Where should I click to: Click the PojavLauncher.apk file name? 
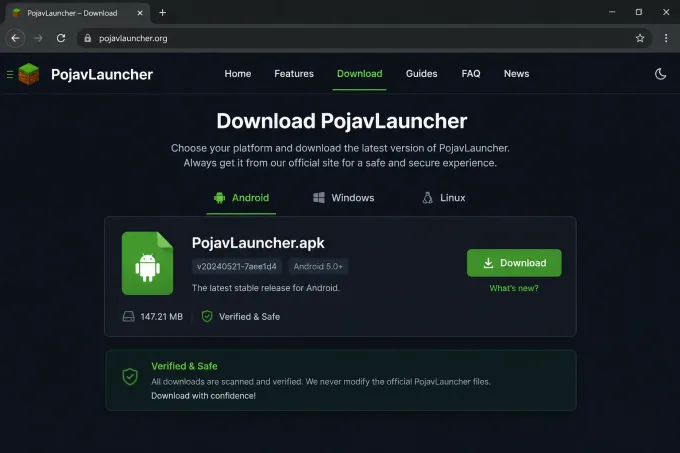click(258, 243)
